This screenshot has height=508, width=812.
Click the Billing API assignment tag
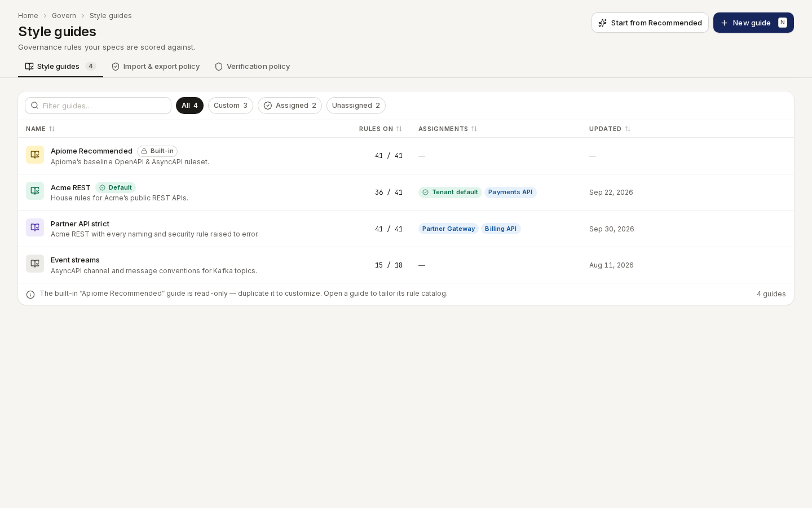(x=501, y=229)
